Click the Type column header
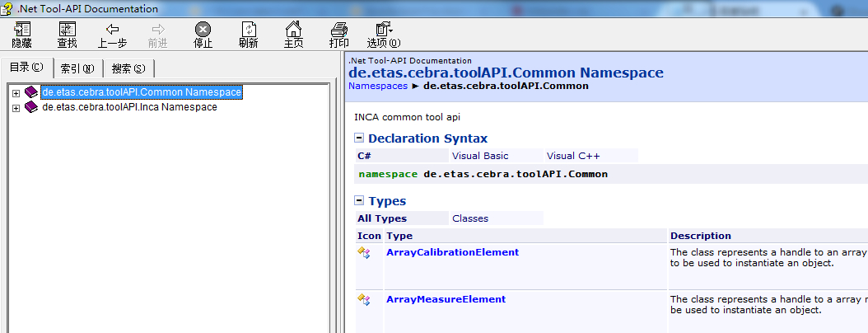868x333 pixels. 525,236
